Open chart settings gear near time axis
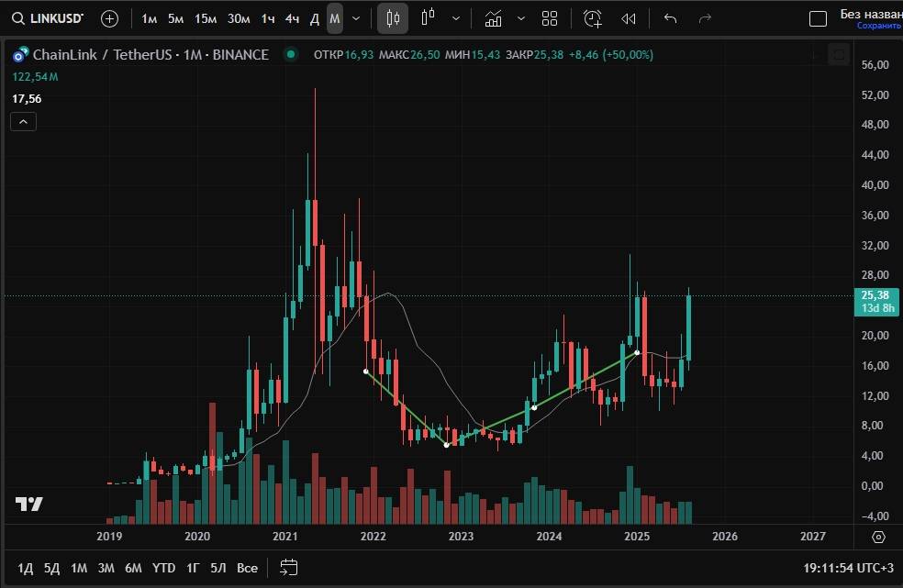Viewport: 903px width, 588px height. pos(878,537)
